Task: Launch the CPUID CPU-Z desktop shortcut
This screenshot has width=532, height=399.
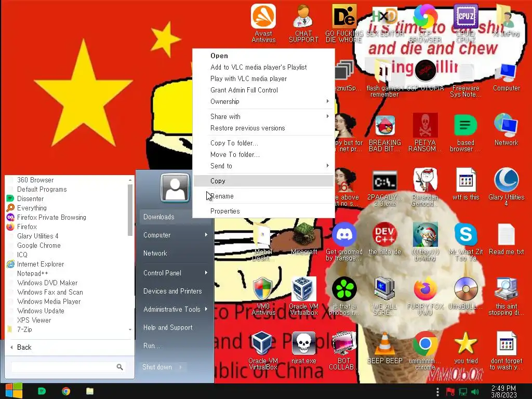Action: click(x=465, y=23)
